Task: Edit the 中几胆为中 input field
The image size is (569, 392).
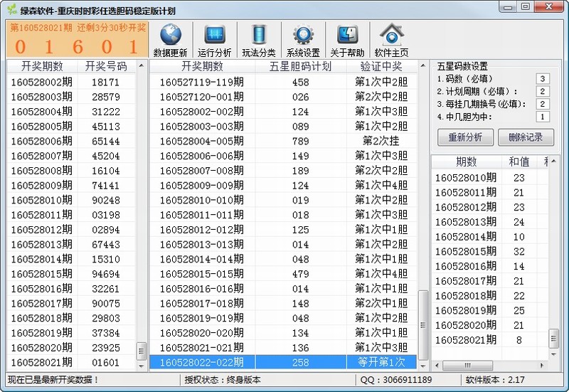Action: coord(543,117)
